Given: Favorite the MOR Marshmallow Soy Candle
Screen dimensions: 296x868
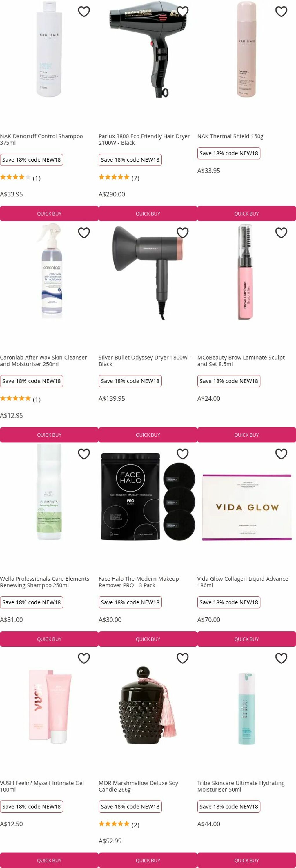Looking at the screenshot, I should pos(183,658).
